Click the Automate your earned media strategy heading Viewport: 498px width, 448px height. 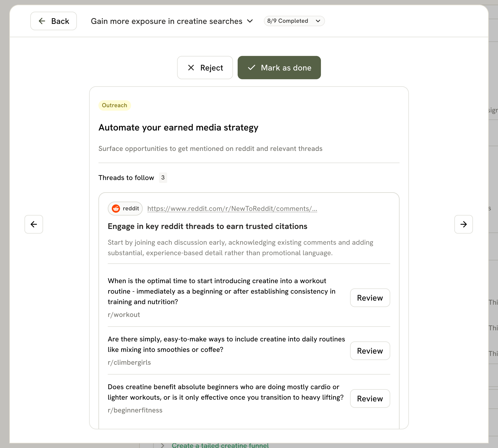[x=178, y=128]
